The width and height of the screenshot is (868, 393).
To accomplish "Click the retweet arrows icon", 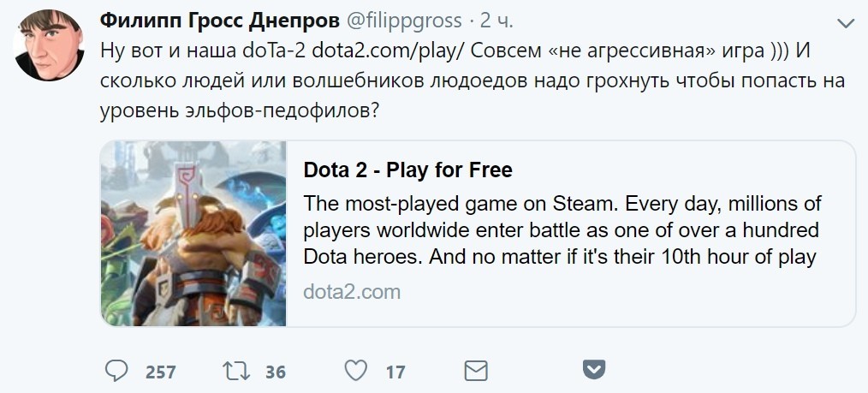I will coord(235,371).
